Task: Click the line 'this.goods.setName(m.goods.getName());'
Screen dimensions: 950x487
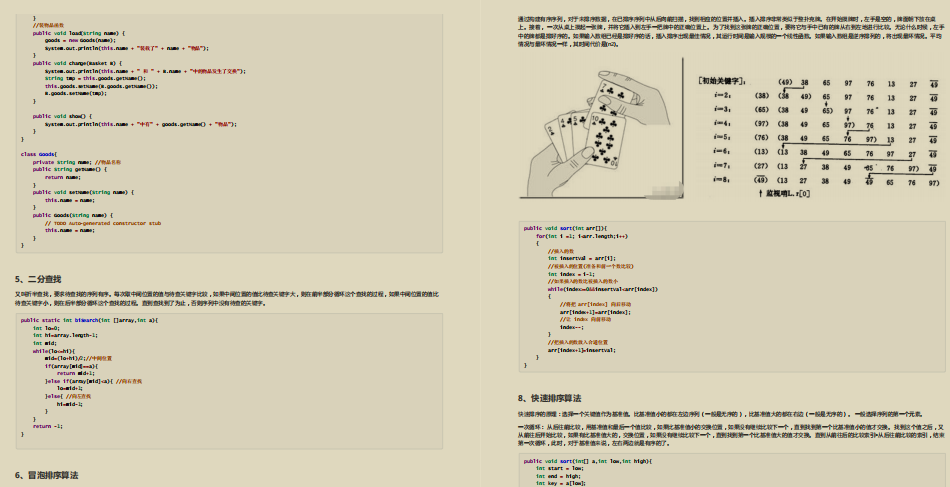Action: tap(101, 86)
